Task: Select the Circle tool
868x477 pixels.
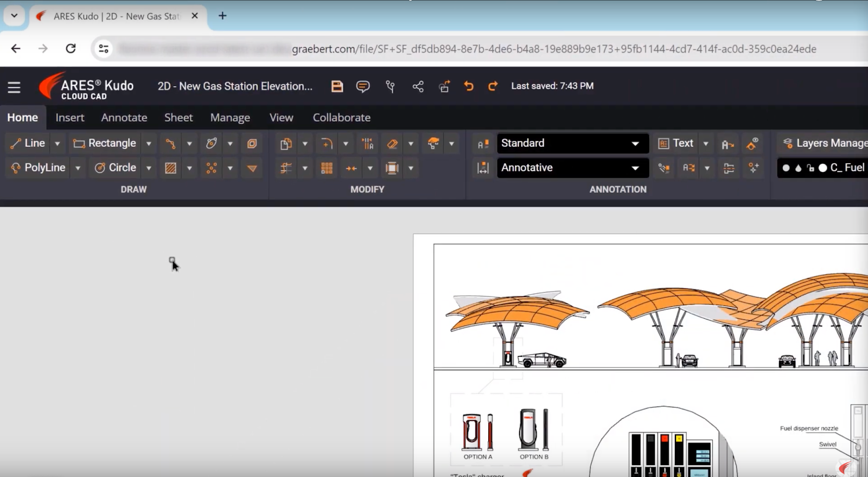Action: (115, 167)
